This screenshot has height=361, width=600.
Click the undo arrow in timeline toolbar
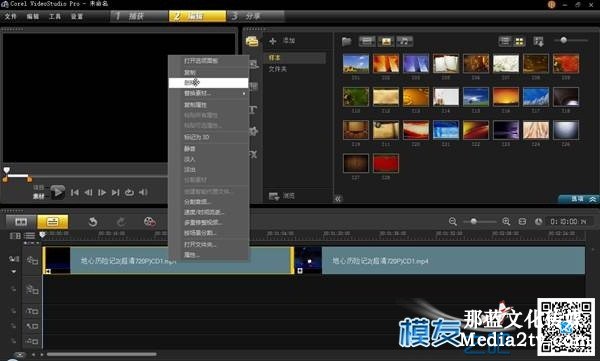pyautogui.click(x=93, y=222)
